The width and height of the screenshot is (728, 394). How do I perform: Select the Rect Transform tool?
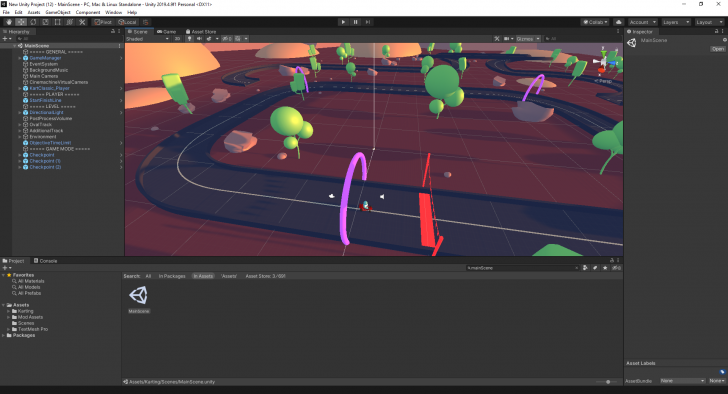coord(58,22)
